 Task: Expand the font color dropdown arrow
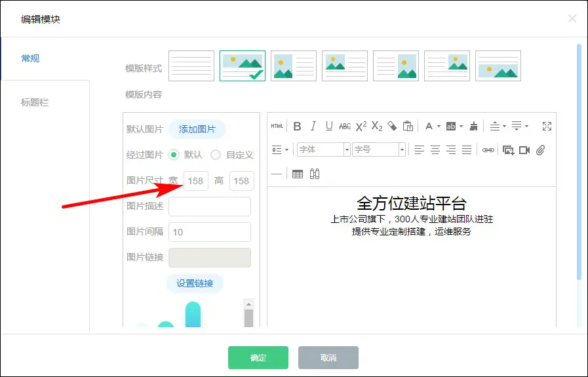click(439, 127)
